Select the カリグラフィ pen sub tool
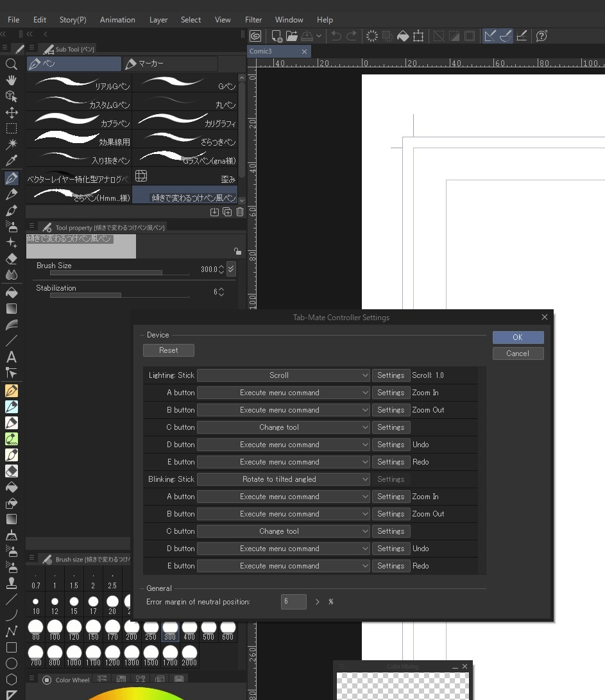Viewport: 605px width, 700px height. tap(185, 123)
